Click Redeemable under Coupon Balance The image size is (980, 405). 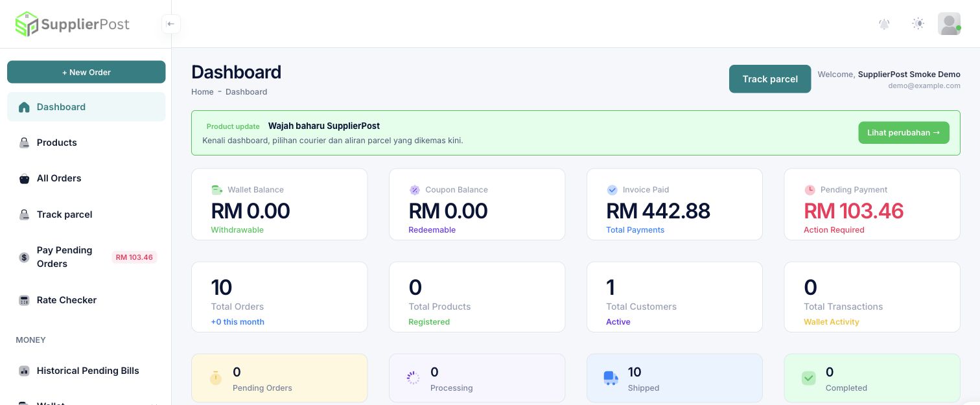pyautogui.click(x=432, y=230)
